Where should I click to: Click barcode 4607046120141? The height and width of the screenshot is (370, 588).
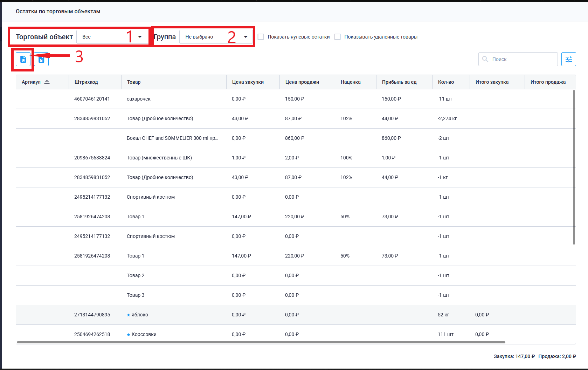click(92, 99)
